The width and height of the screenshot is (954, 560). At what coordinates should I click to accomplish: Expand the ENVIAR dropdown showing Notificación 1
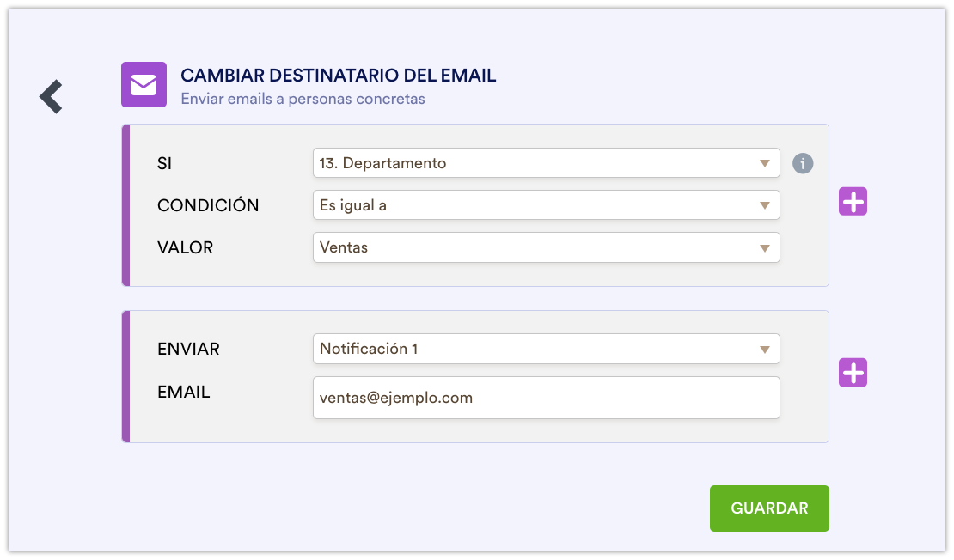[546, 349]
